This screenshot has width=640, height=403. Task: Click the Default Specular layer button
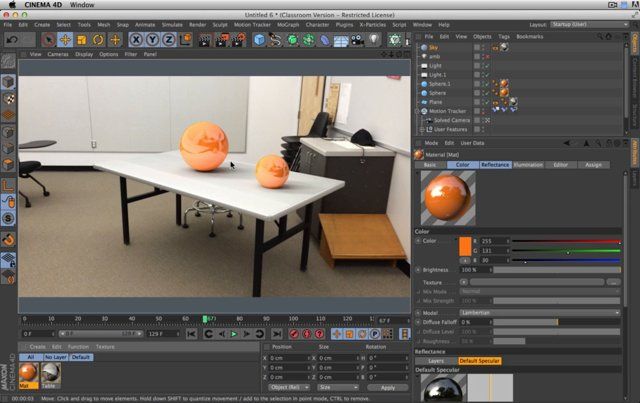(x=479, y=361)
